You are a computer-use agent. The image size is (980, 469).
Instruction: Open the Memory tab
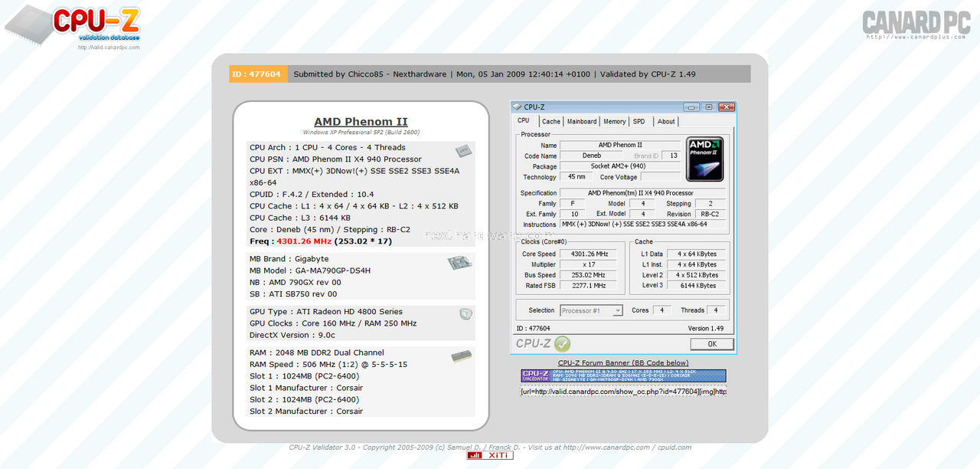[x=615, y=121]
